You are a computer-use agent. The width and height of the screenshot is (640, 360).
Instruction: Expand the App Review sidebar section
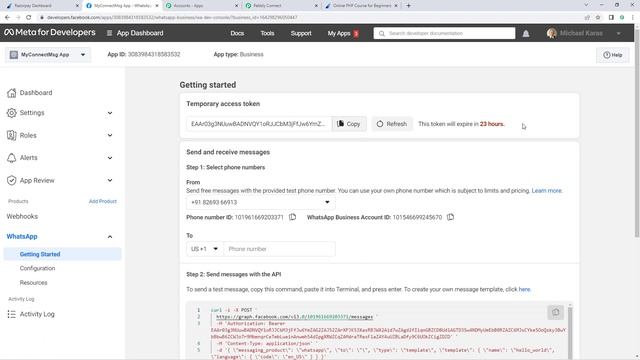coord(110,180)
